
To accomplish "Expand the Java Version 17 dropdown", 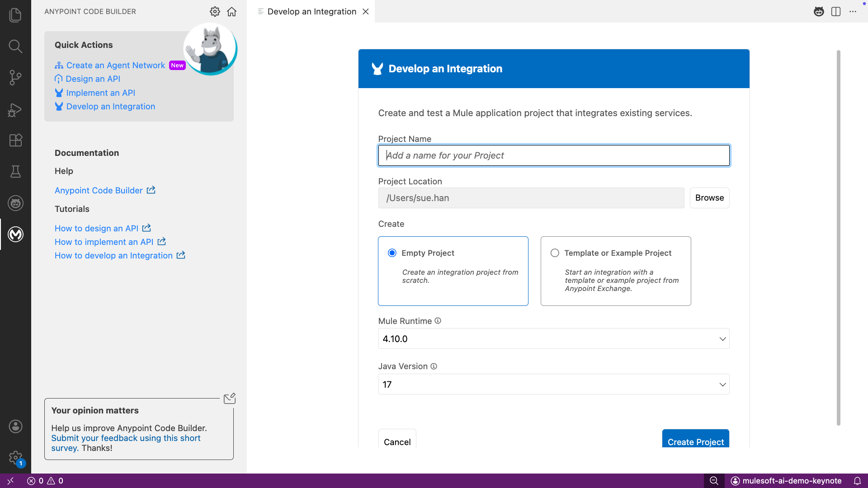I will click(553, 385).
